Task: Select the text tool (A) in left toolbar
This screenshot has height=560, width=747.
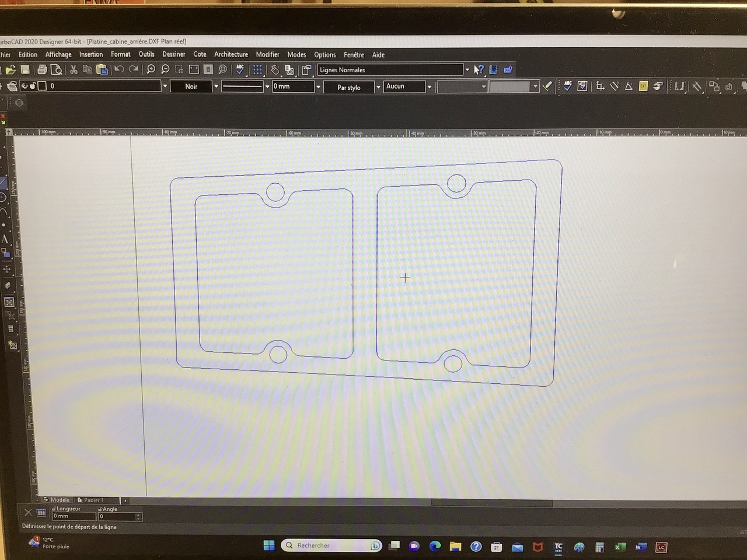Action: pyautogui.click(x=5, y=239)
